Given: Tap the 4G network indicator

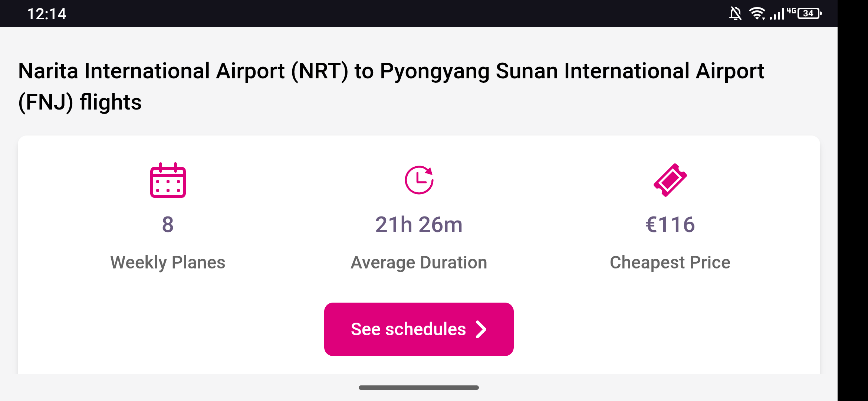Looking at the screenshot, I should tap(791, 10).
